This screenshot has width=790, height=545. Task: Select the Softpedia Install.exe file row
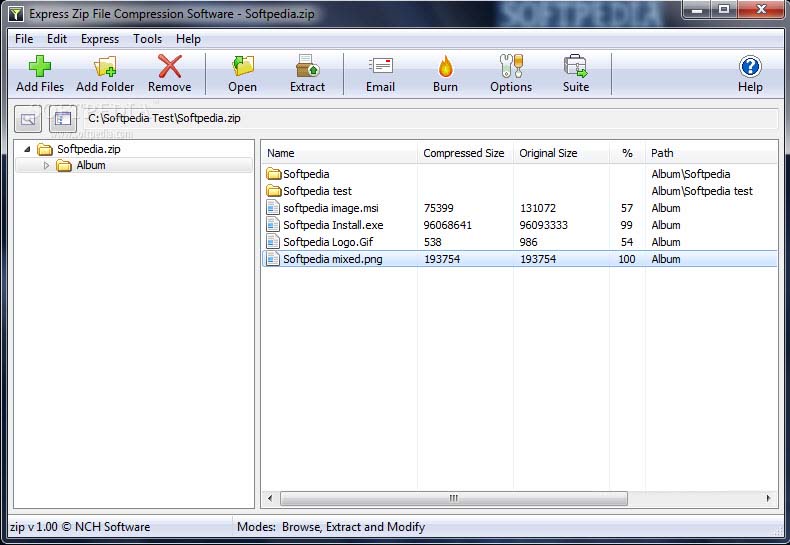[x=333, y=225]
